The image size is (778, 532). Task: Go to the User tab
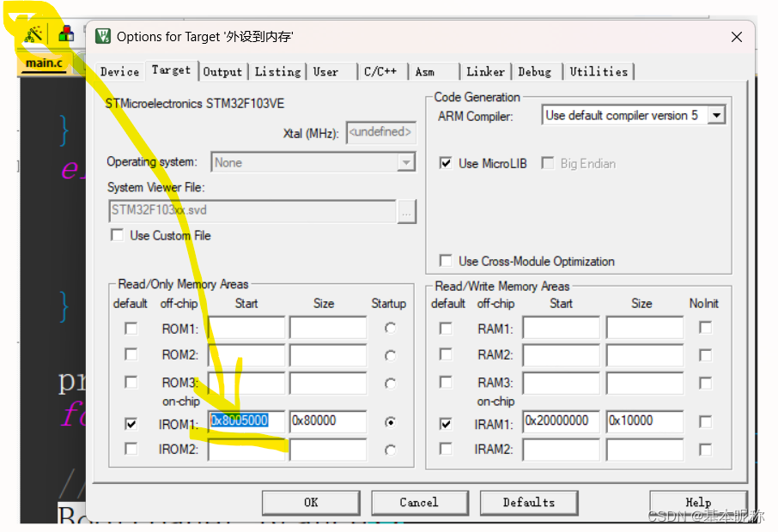click(325, 72)
